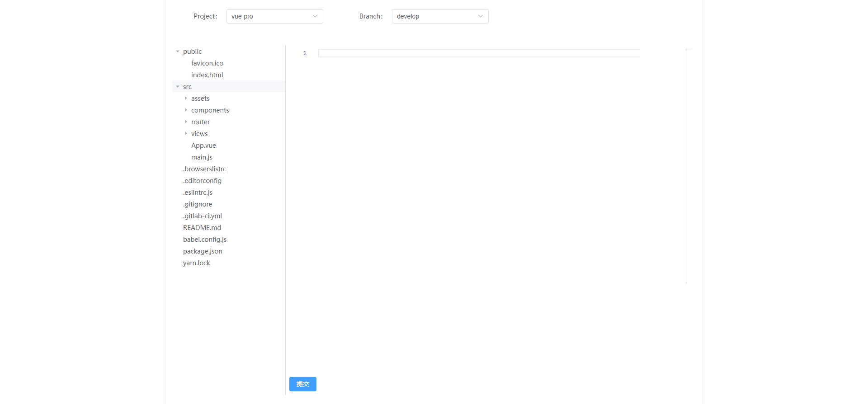Open yarn.lock file
This screenshot has width=868, height=404.
point(197,263)
